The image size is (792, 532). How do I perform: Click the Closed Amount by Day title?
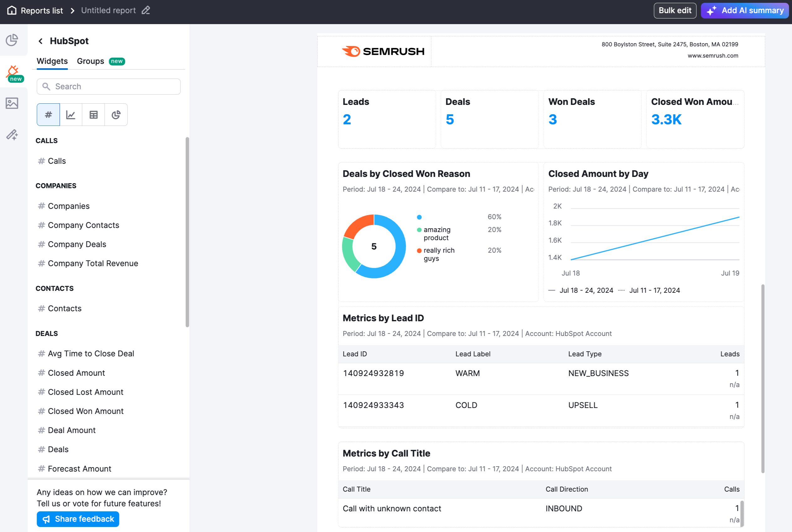point(598,174)
